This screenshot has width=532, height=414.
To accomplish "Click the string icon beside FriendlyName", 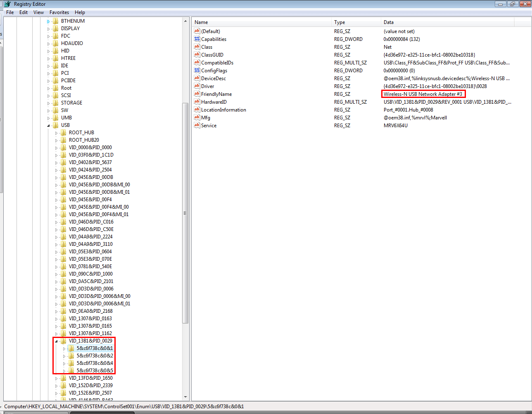I will [x=197, y=94].
